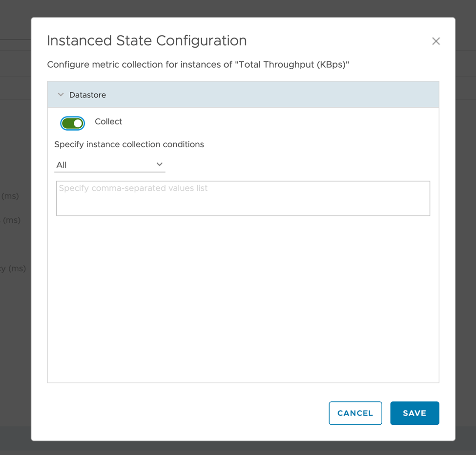
Task: Disable the Collect toggle switch
Action: pyautogui.click(x=72, y=123)
